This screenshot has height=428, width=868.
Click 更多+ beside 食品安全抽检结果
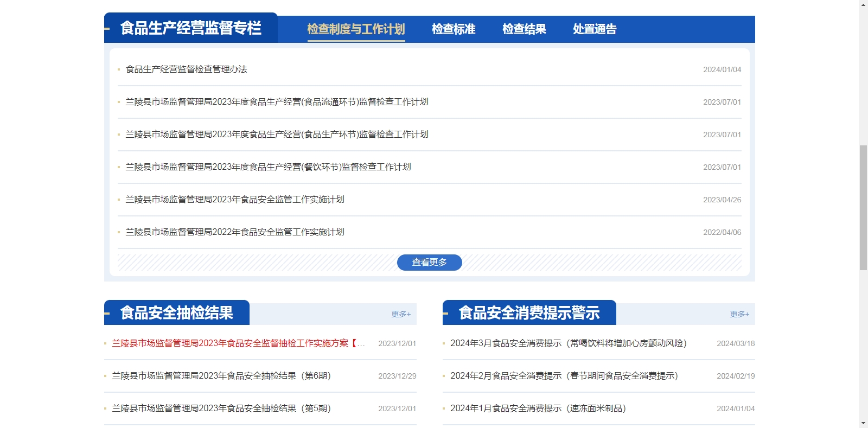pyautogui.click(x=401, y=314)
